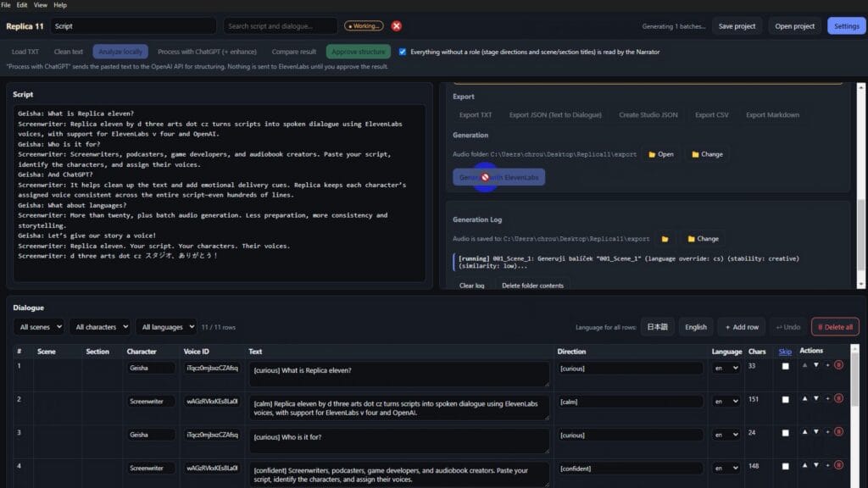Screen dimensions: 868x488
Task: Open language dropdown for row 2
Action: pyautogui.click(x=726, y=401)
